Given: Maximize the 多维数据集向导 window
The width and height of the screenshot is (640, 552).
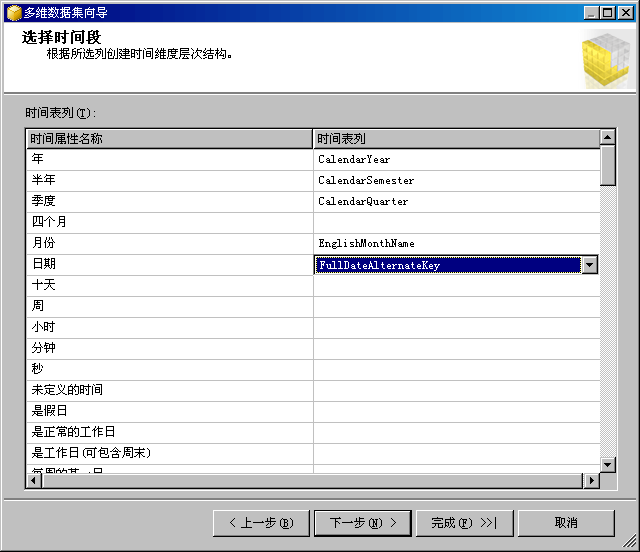Looking at the screenshot, I should coord(608,13).
